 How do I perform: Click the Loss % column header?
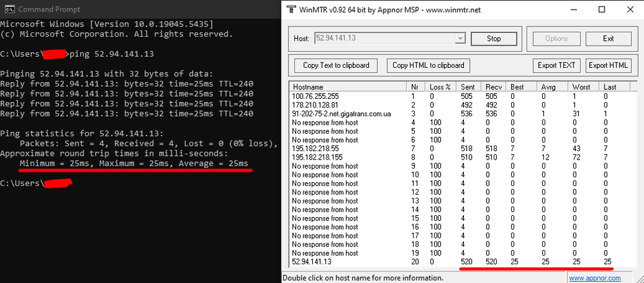(442, 87)
